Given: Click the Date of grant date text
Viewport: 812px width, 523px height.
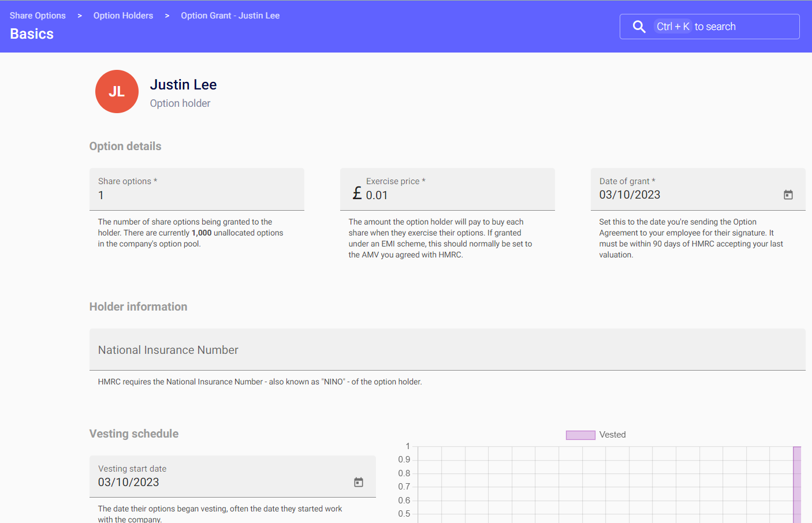Looking at the screenshot, I should pos(630,195).
